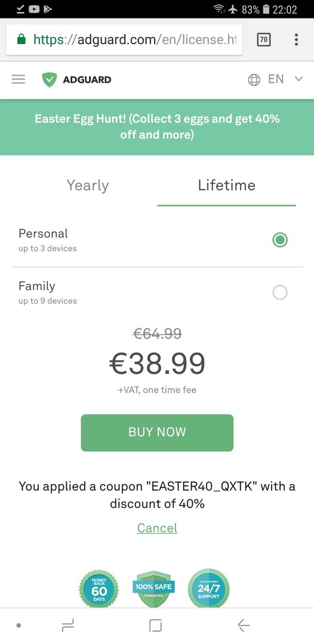Image resolution: width=314 pixels, height=644 pixels.
Task: Expand the EN language dropdown chevron
Action: (299, 79)
